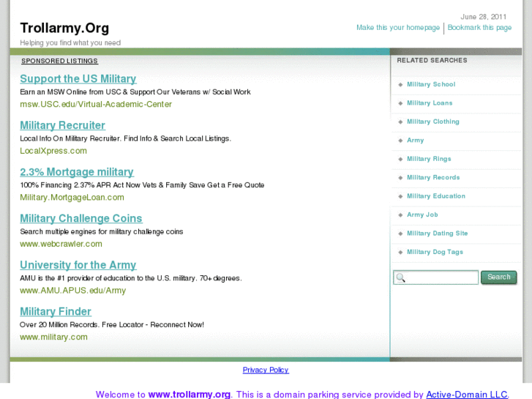Image resolution: width=532 pixels, height=399 pixels.
Task: Select Military Clothing related search
Action: [x=433, y=122]
